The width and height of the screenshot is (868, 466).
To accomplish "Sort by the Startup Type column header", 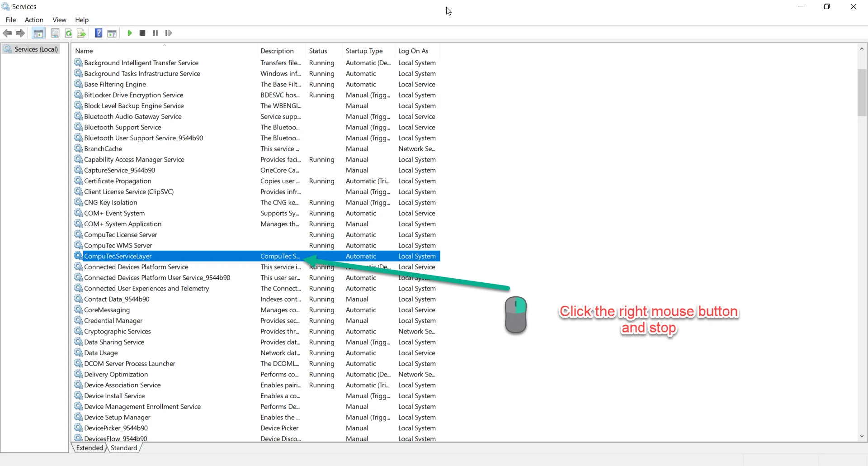I will [364, 51].
